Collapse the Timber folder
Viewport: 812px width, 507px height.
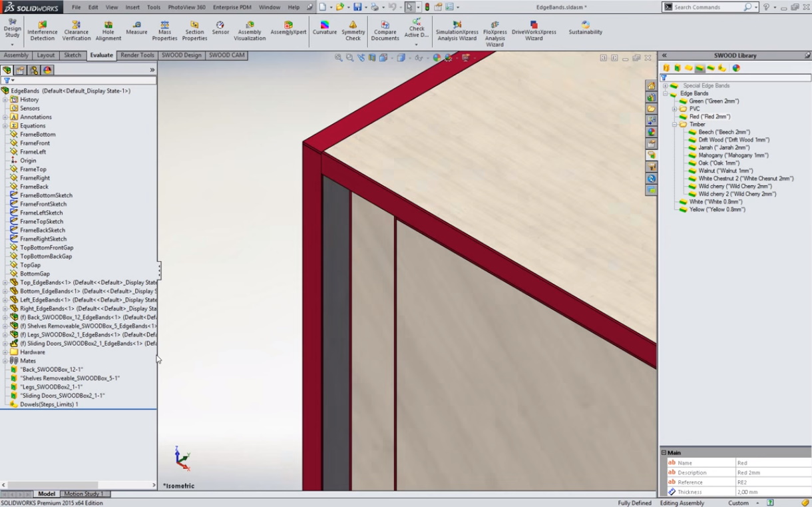[674, 125]
